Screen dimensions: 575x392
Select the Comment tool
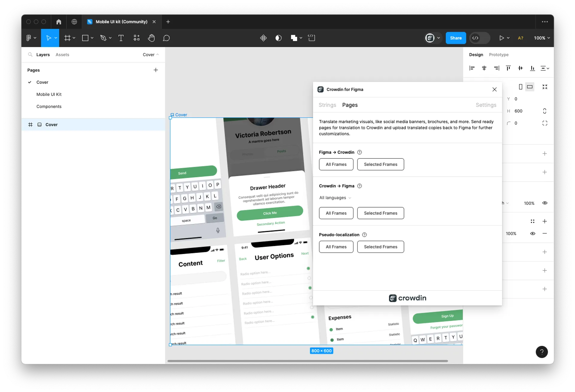click(167, 38)
